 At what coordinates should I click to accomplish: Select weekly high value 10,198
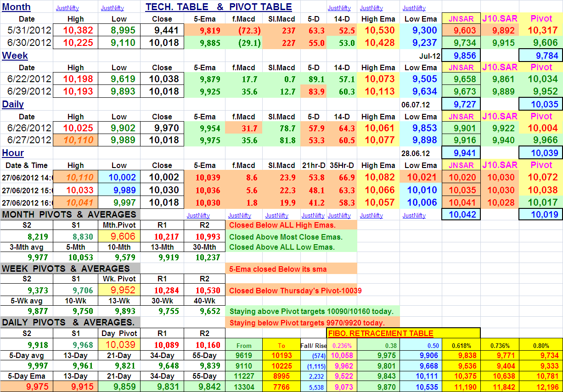pyautogui.click(x=75, y=79)
